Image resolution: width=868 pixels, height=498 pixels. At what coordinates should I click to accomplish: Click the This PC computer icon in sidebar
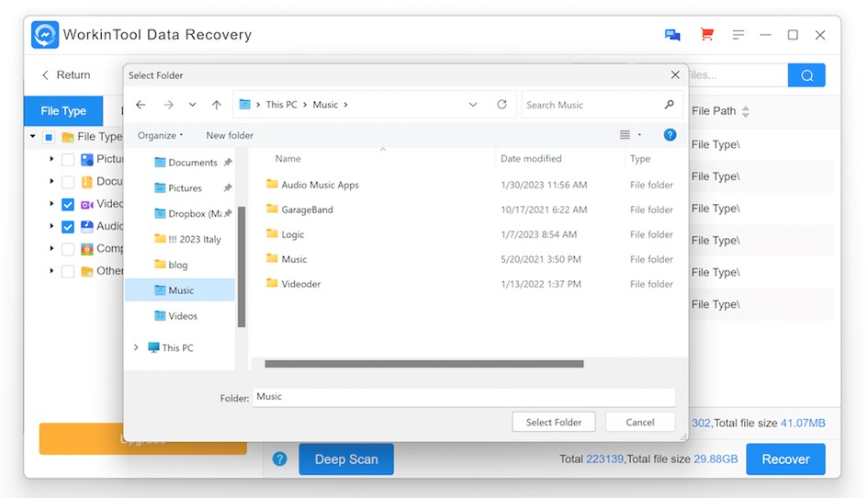[x=153, y=347]
